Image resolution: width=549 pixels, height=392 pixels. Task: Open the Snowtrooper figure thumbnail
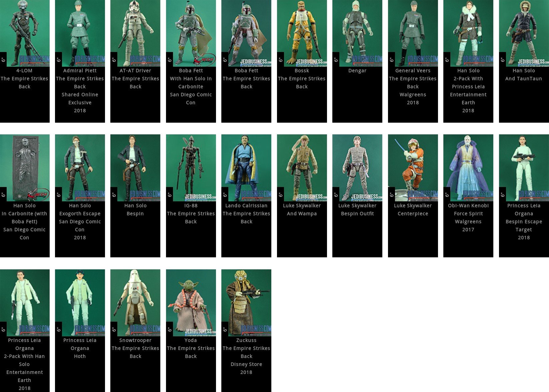pyautogui.click(x=135, y=303)
